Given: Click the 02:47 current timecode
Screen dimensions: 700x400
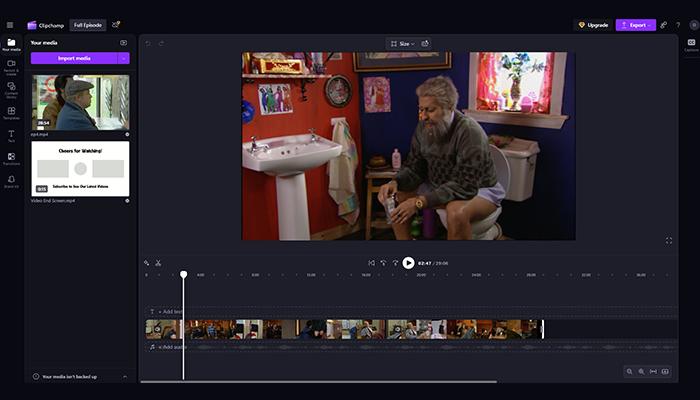Looking at the screenshot, I should point(425,263).
